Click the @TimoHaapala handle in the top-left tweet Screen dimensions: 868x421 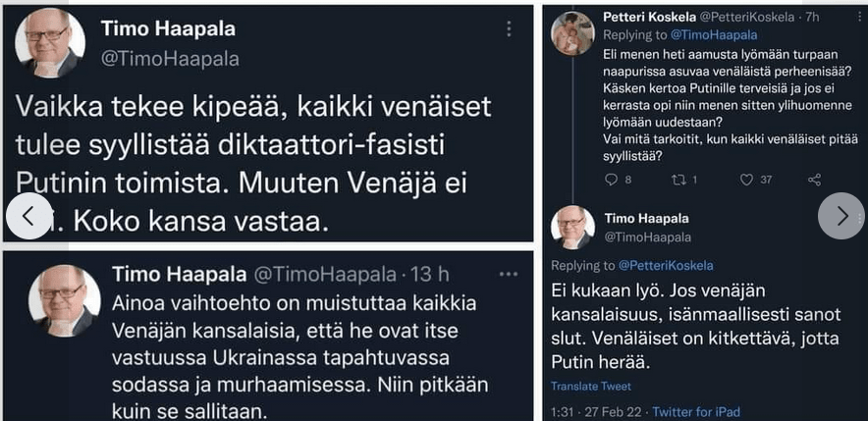pyautogui.click(x=170, y=59)
